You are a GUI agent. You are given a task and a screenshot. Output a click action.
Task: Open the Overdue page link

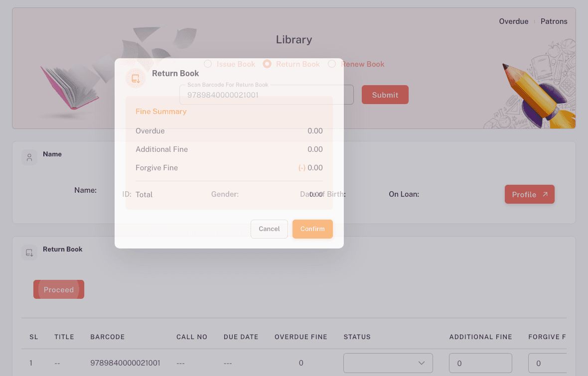(513, 21)
